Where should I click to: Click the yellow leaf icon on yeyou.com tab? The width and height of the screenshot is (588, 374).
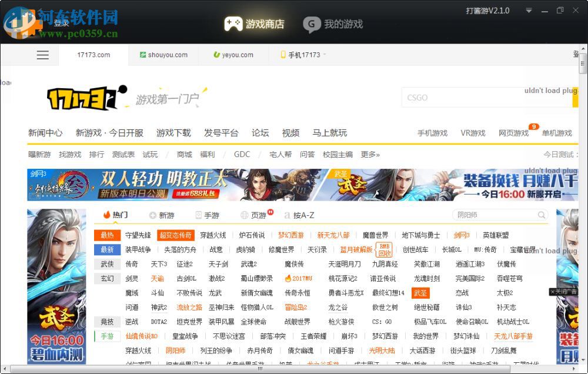tap(217, 54)
